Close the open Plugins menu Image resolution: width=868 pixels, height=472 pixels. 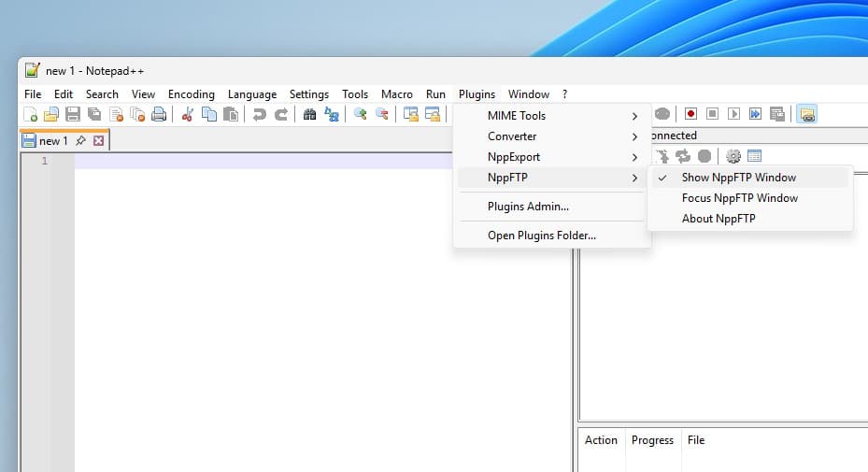pyautogui.click(x=477, y=94)
